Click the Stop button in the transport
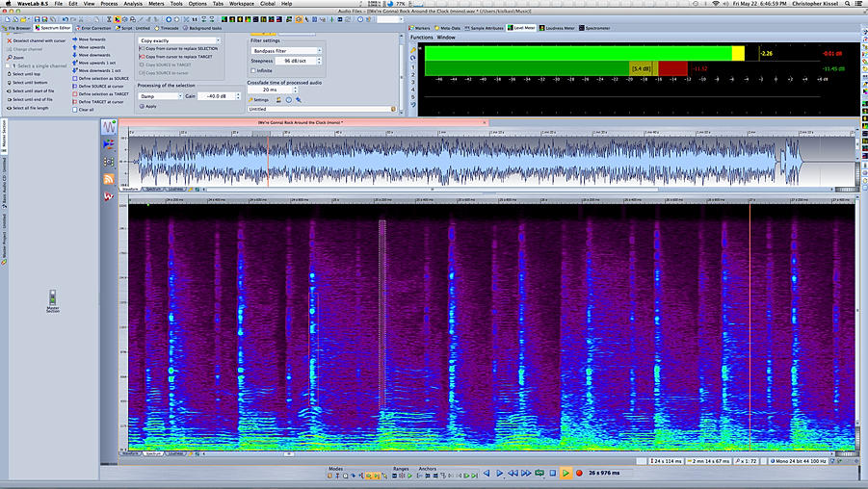Screen dimensions: 868x489 pos(552,473)
